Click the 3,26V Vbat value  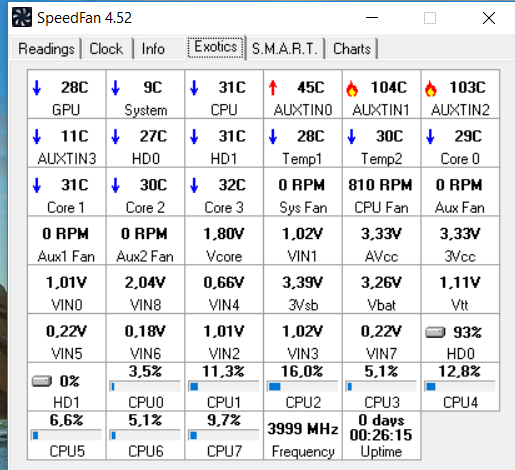coord(381,283)
